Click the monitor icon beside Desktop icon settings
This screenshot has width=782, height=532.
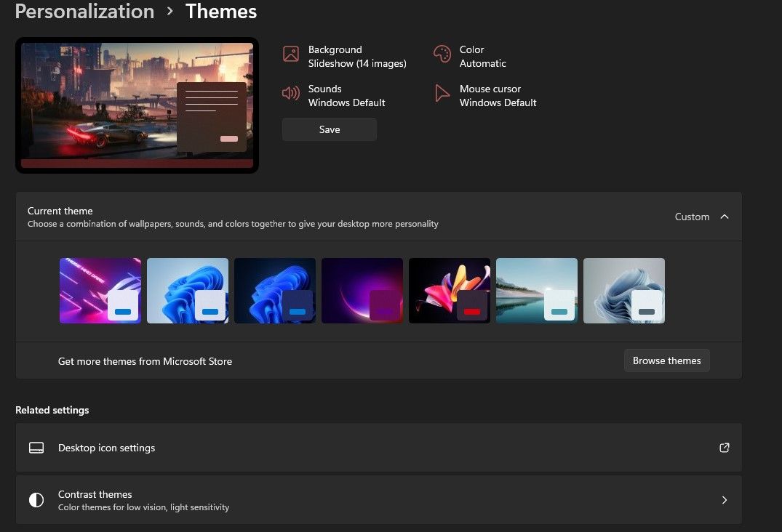[x=36, y=448]
